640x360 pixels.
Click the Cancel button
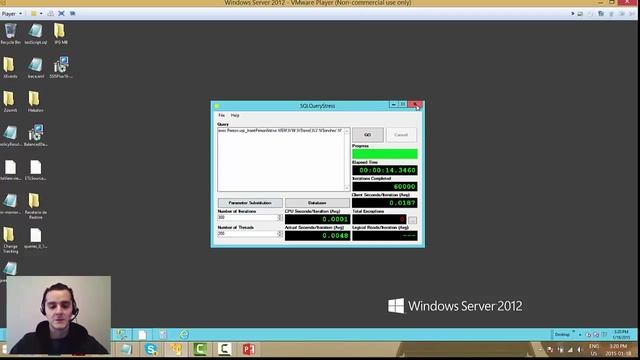click(401, 135)
